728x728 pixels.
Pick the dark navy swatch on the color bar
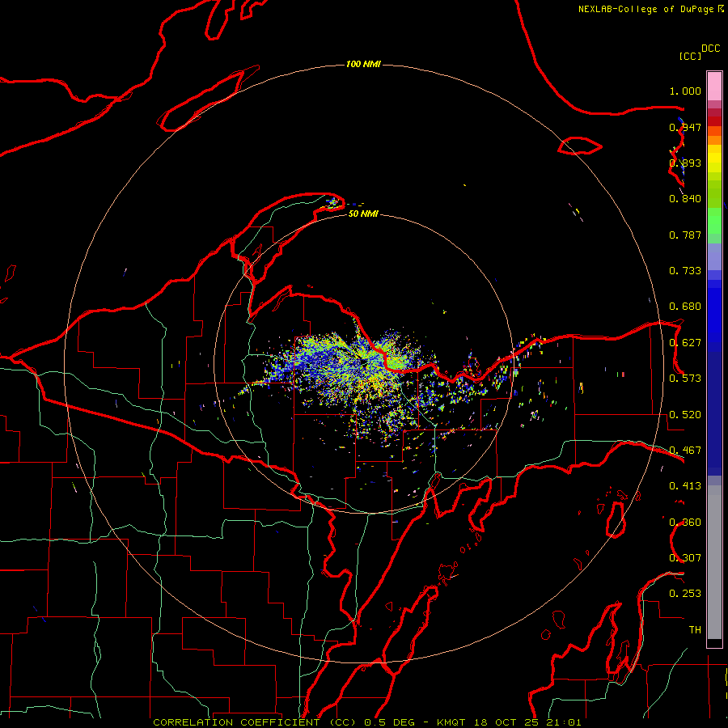714,413
